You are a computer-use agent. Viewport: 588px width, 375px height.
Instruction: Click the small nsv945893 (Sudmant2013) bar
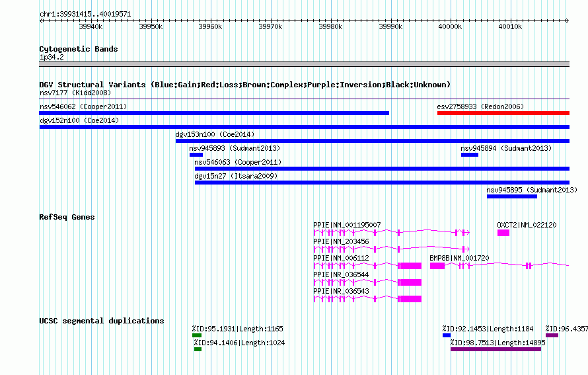(x=196, y=155)
